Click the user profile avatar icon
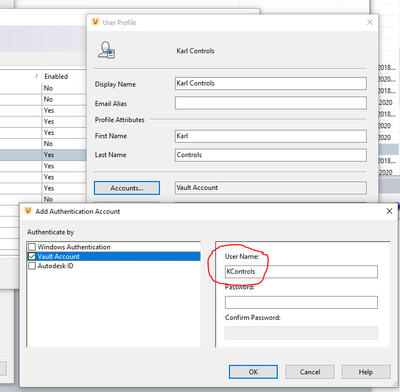Viewport: 400px width, 392px height. tap(106, 50)
